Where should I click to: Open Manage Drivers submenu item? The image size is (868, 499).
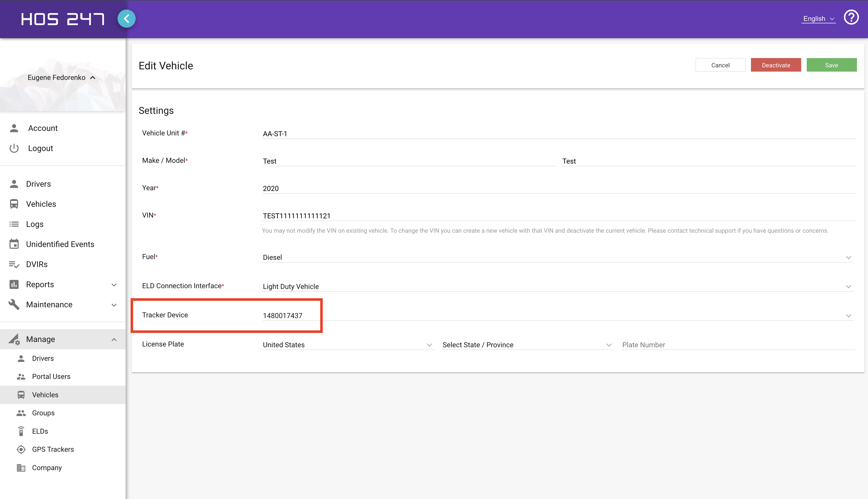tap(63, 359)
